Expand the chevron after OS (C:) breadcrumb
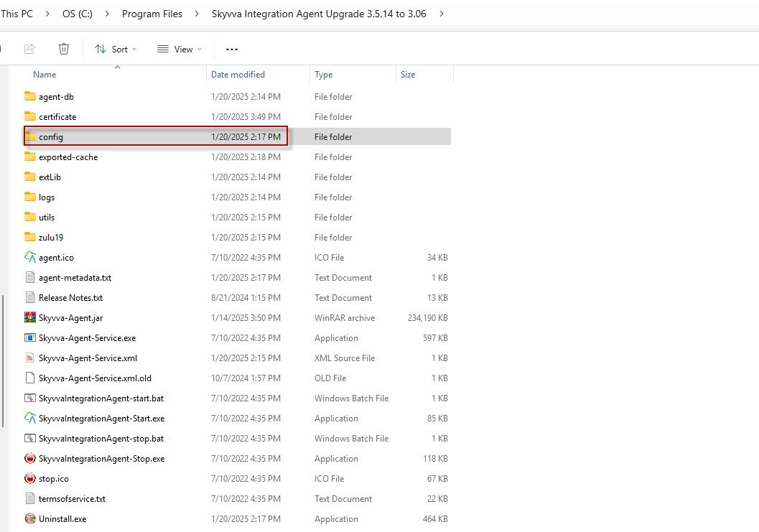 click(107, 14)
